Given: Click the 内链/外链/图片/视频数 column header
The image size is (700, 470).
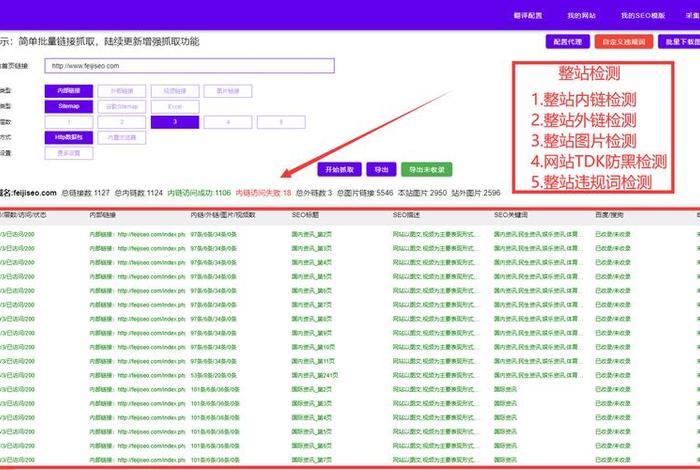Looking at the screenshot, I should tap(223, 215).
